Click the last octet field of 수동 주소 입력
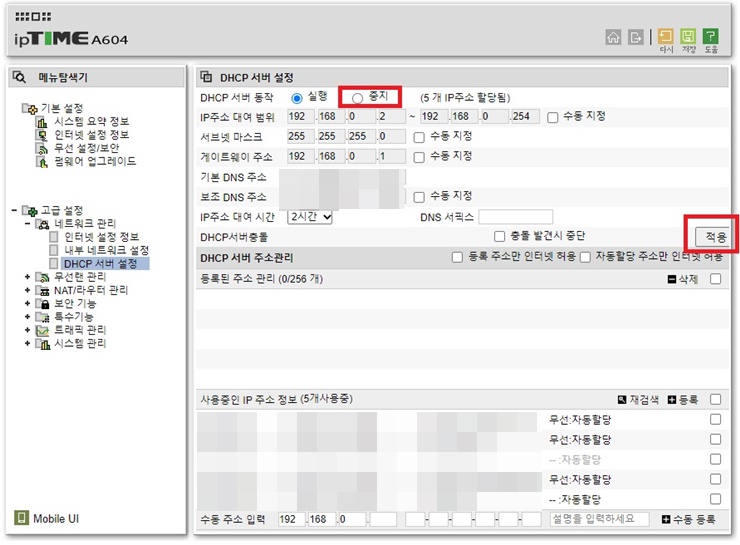 (x=383, y=520)
